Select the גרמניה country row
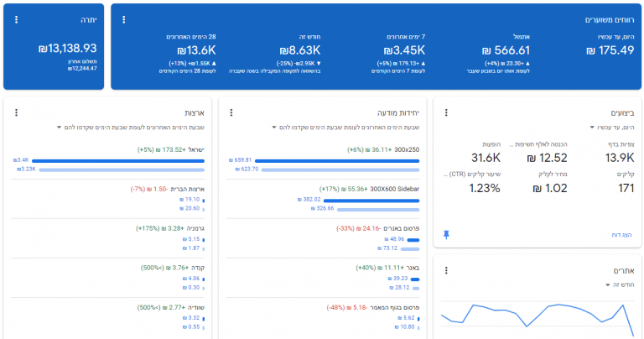644x339 pixels. tap(108, 238)
